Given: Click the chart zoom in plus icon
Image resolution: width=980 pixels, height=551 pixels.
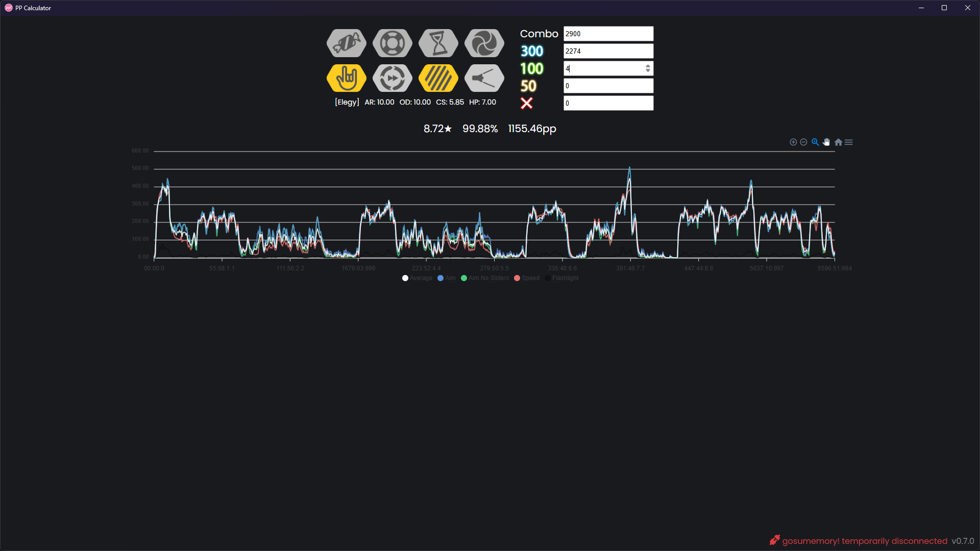Looking at the screenshot, I should tap(793, 142).
